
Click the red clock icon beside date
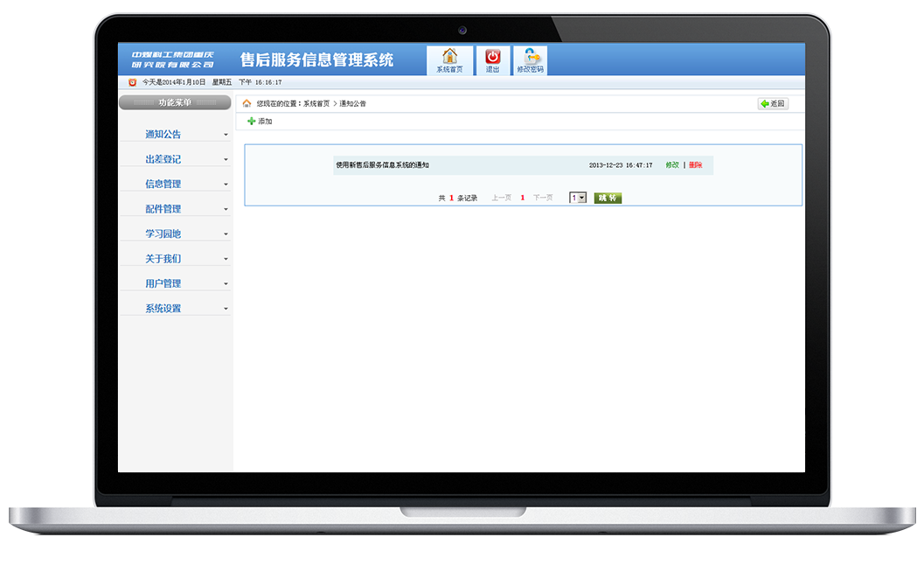[x=133, y=82]
